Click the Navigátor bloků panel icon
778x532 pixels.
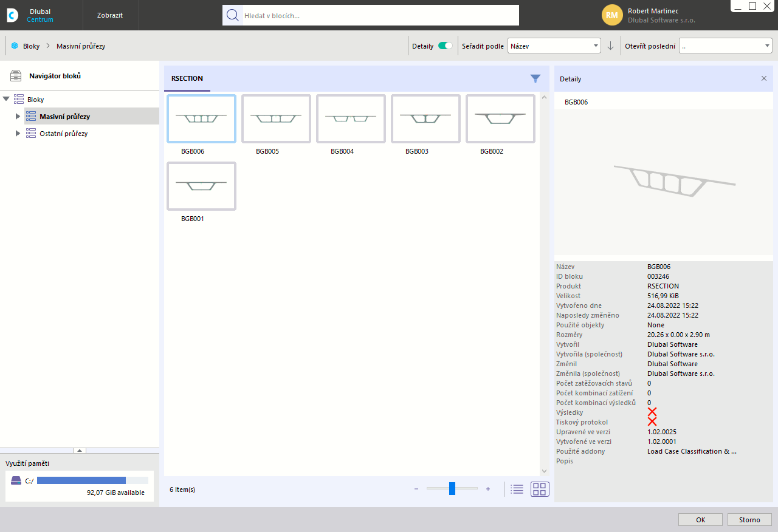pyautogui.click(x=16, y=76)
